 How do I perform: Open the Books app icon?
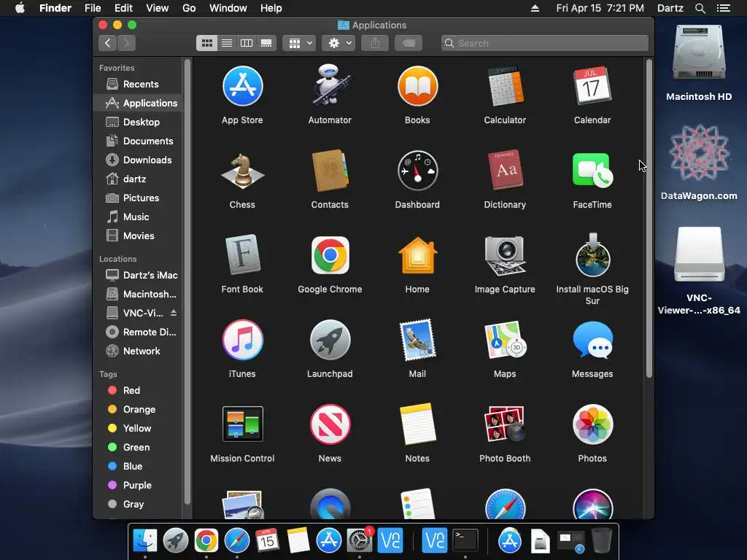point(417,86)
